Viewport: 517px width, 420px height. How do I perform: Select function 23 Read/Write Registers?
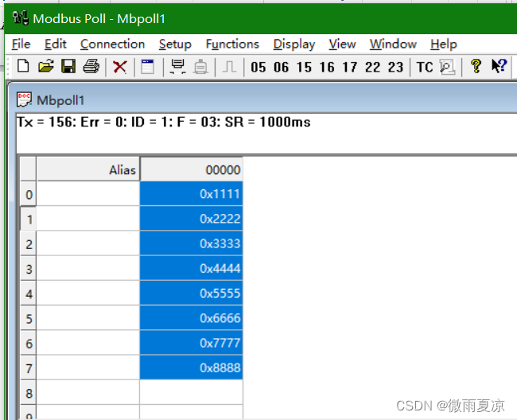pos(395,68)
